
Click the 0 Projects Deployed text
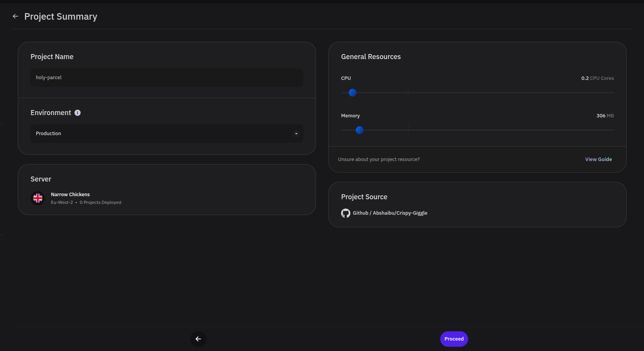tap(100, 202)
